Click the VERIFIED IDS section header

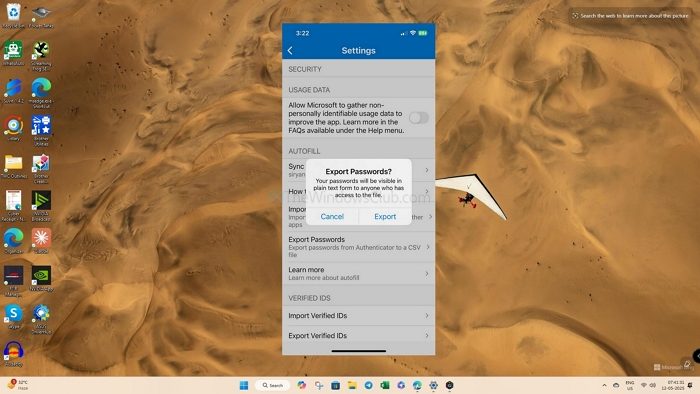click(309, 298)
